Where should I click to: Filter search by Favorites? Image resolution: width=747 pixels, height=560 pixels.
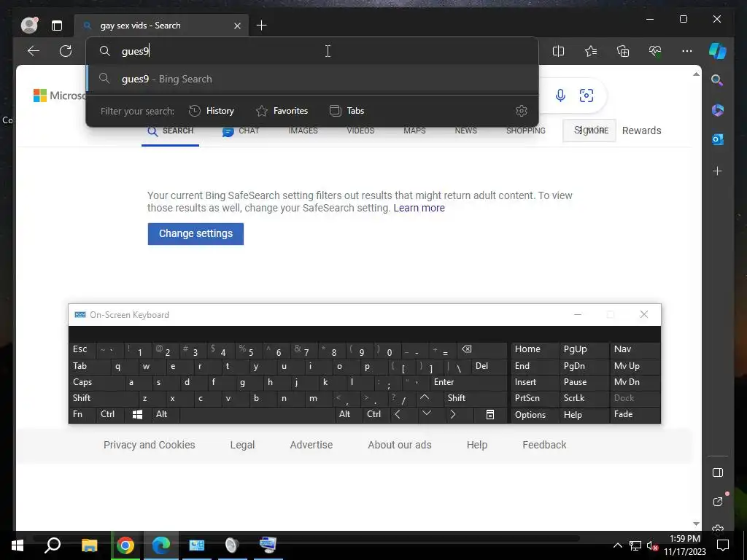(282, 111)
